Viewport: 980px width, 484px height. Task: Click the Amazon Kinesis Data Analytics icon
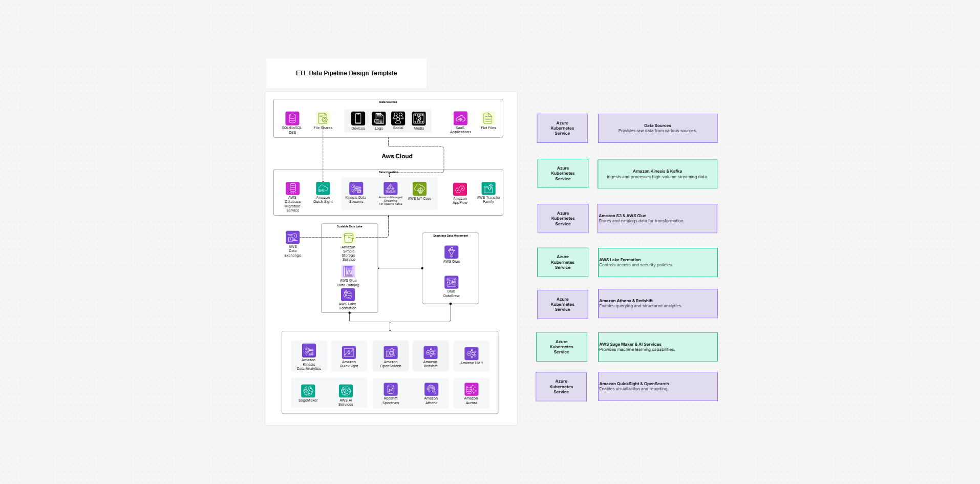(x=309, y=350)
